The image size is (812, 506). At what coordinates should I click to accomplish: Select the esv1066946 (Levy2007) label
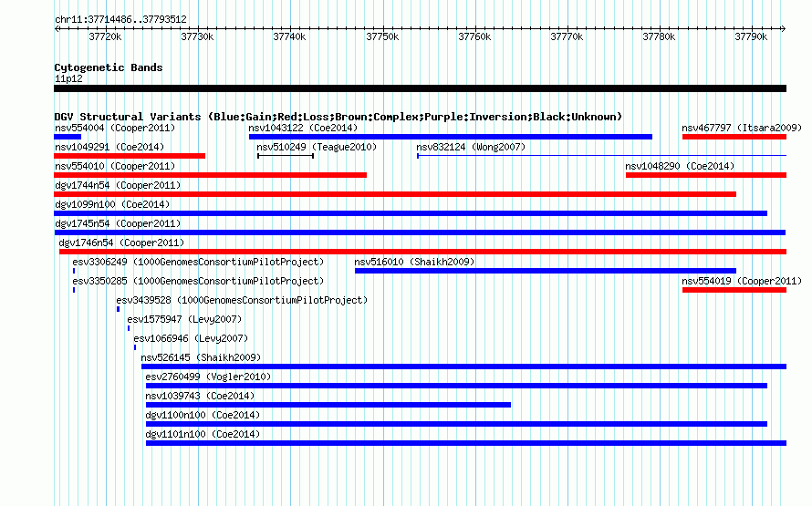pos(191,338)
